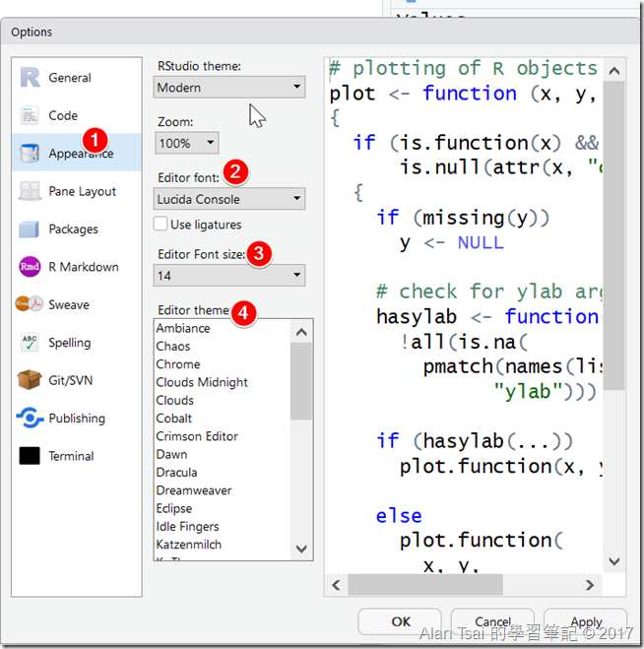Click the theme list scroll up arrow
This screenshot has width=644, height=649.
click(x=301, y=332)
